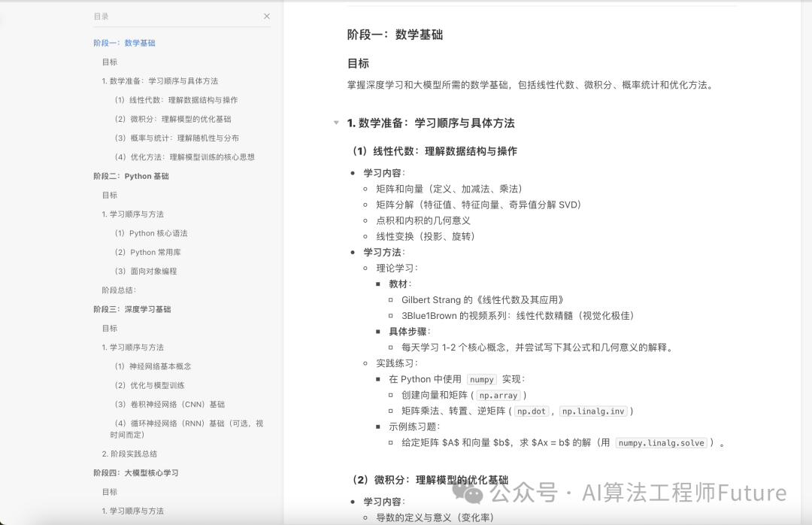Click the 'Gilbert Strang 的《线性代数及其应用》' line
Viewport: 812px width, 525px height.
click(x=483, y=300)
